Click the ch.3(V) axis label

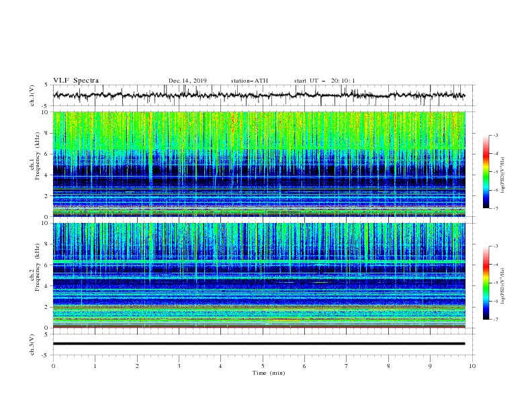click(32, 345)
